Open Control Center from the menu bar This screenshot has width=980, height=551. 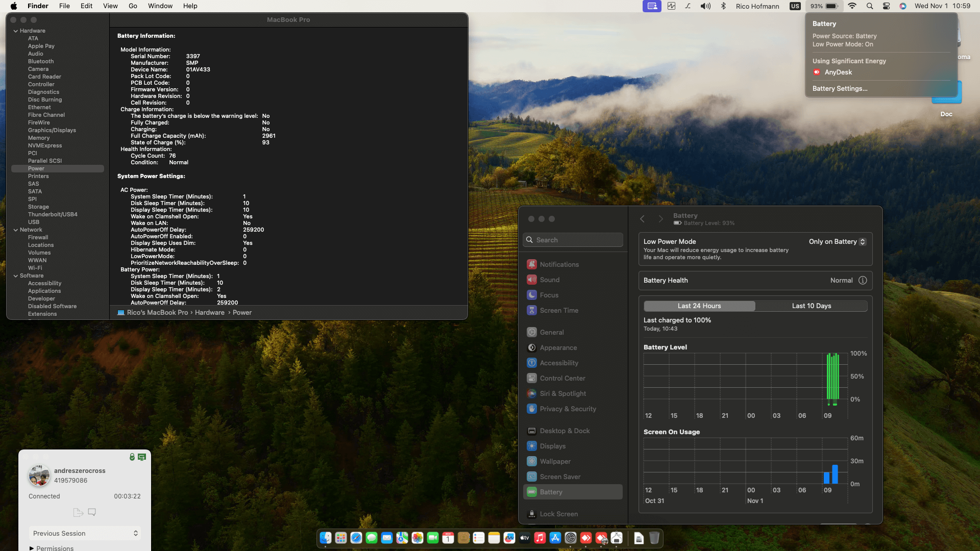[886, 6]
